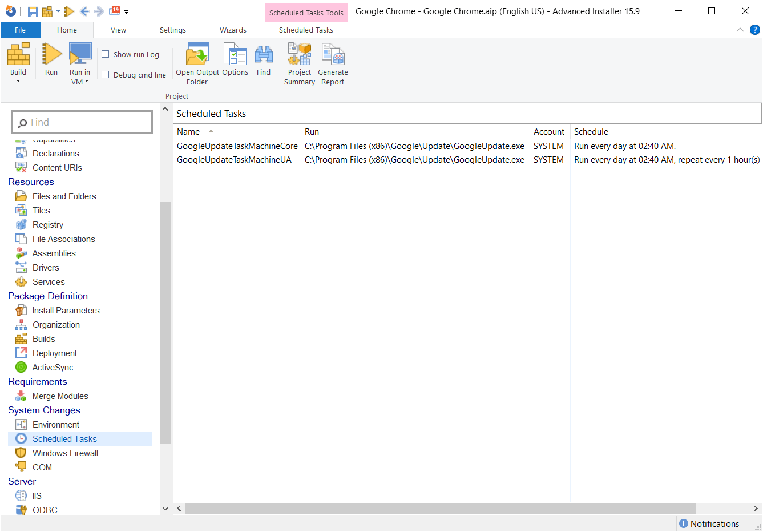The width and height of the screenshot is (763, 532).
Task: Click right arrow of horizontal scrollbar
Action: coord(756,508)
